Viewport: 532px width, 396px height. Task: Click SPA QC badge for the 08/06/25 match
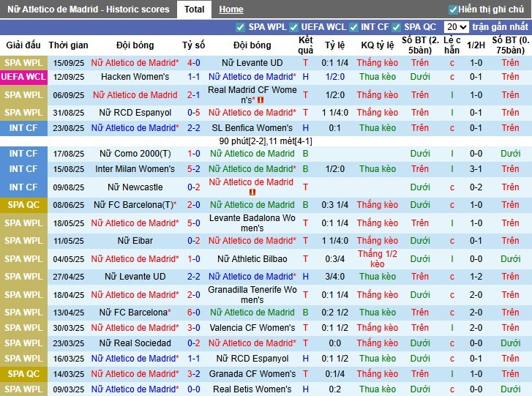pyautogui.click(x=23, y=205)
